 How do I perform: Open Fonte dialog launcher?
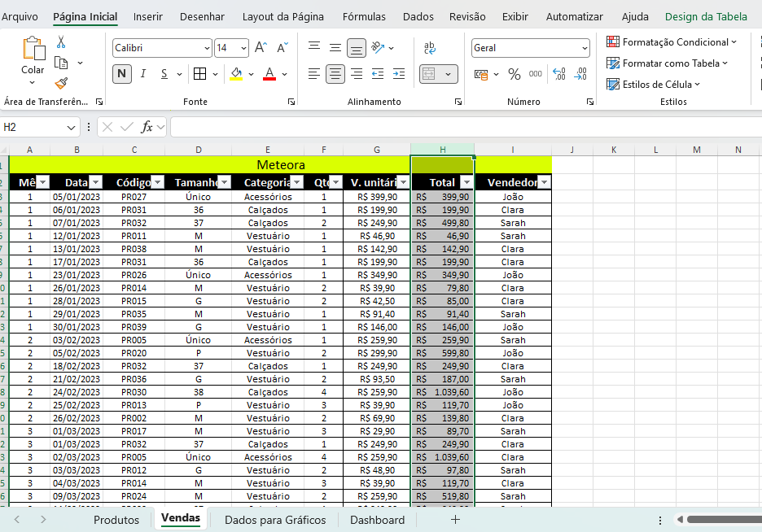(x=291, y=102)
